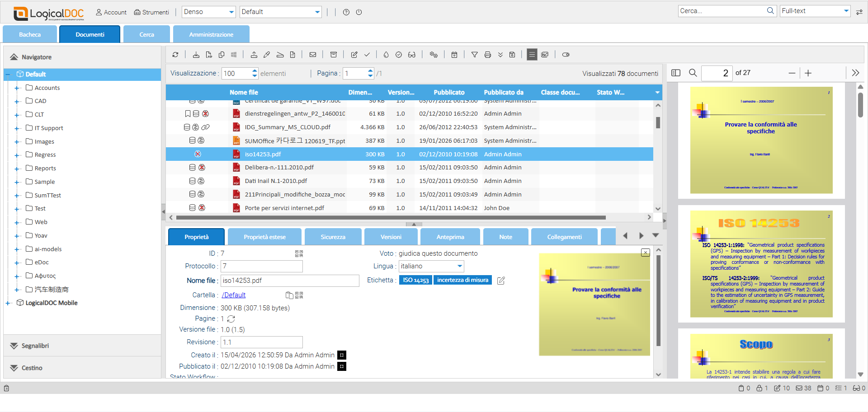Open the Bacheca tab
Viewport: 868px width, 412px height.
point(30,34)
